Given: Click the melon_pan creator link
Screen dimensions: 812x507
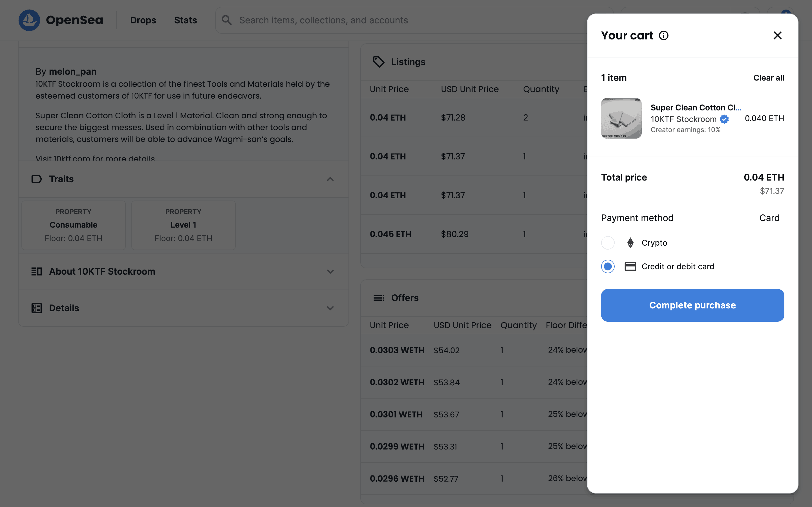Looking at the screenshot, I should [x=72, y=72].
